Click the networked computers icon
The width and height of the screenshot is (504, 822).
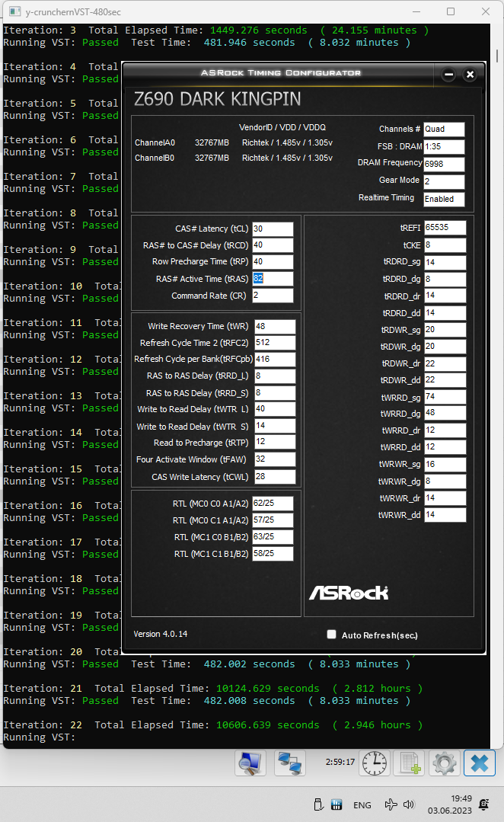[x=290, y=763]
